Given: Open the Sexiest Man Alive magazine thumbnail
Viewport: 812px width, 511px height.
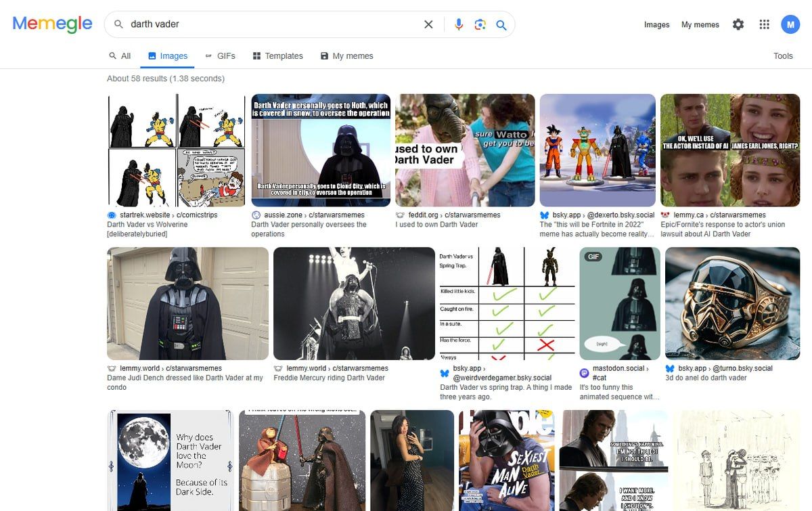Looking at the screenshot, I should coord(507,460).
